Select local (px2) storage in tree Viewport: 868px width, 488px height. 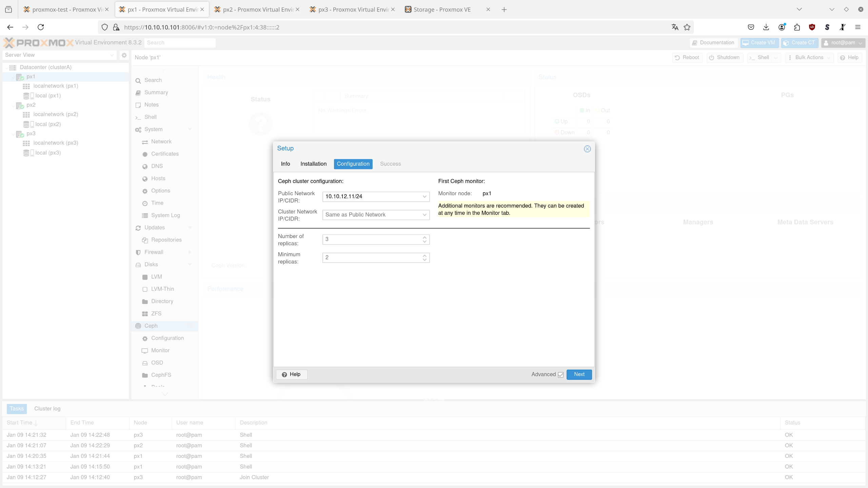[48, 124]
